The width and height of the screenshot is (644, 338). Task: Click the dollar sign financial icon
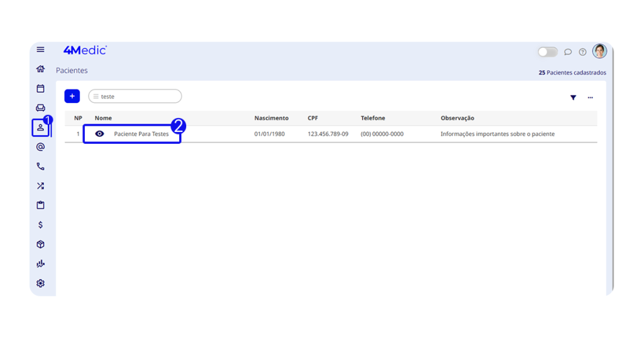click(40, 225)
